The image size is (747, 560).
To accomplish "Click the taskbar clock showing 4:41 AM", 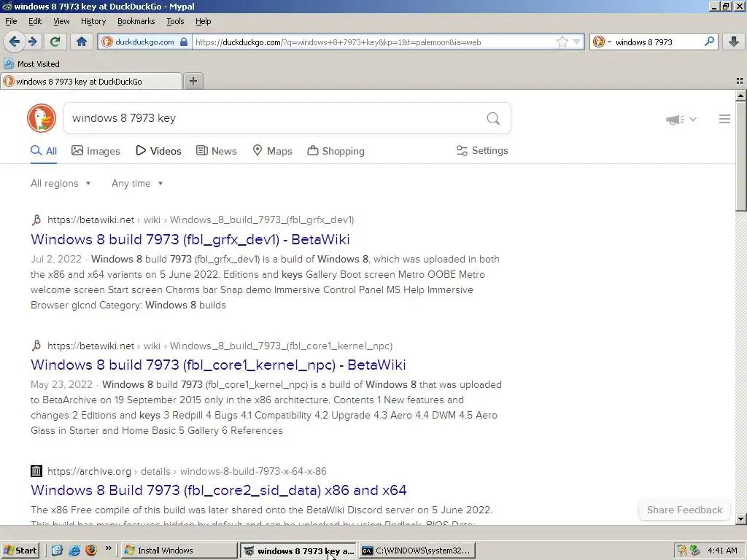I will [722, 551].
